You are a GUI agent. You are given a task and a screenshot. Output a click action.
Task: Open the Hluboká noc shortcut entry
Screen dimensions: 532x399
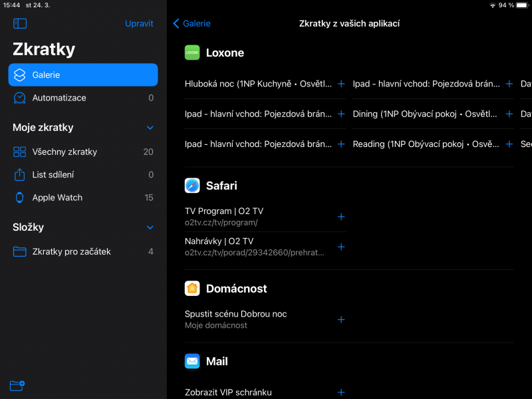tap(258, 84)
